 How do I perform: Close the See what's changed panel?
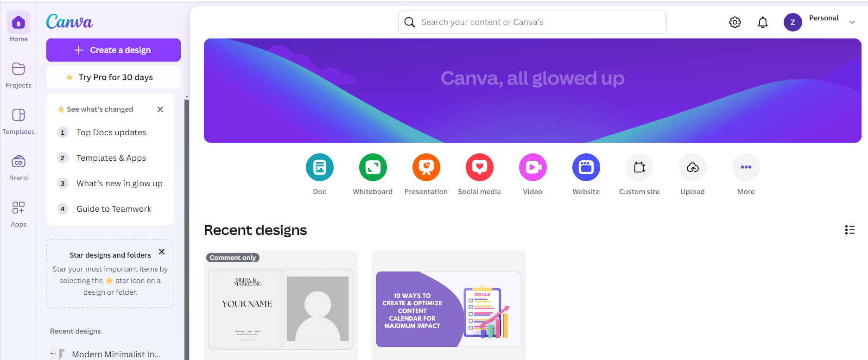160,109
